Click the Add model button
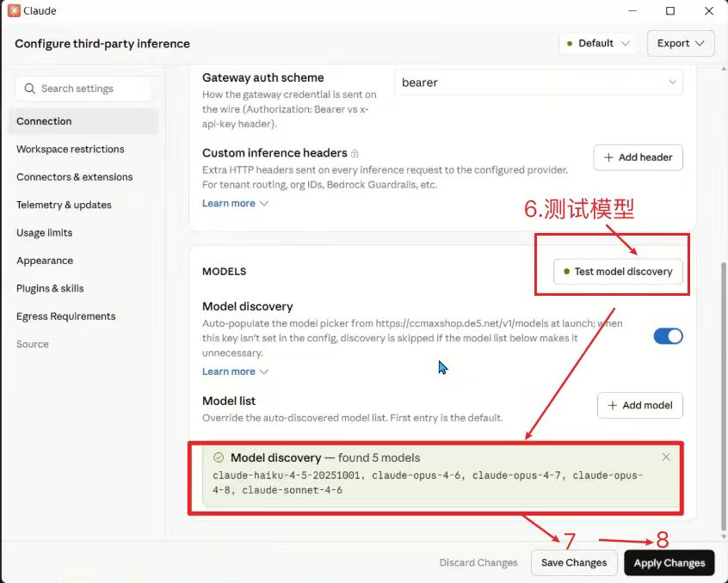 tap(639, 405)
